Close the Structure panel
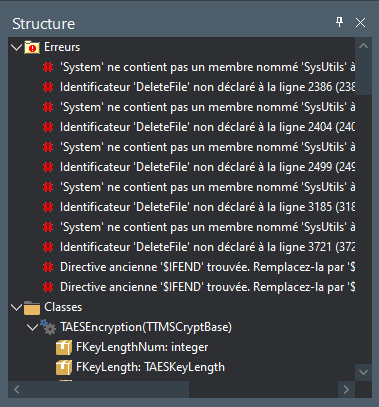379x407 pixels. click(360, 23)
